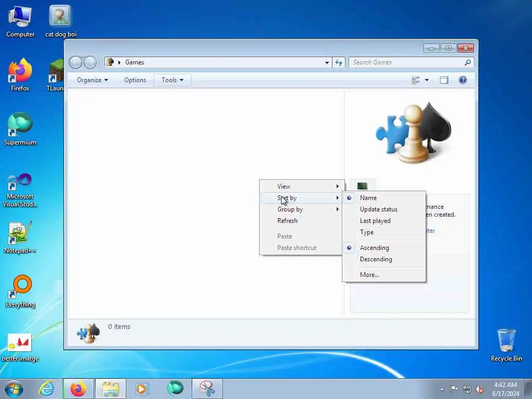Choose Descending sort order

[x=384, y=259]
